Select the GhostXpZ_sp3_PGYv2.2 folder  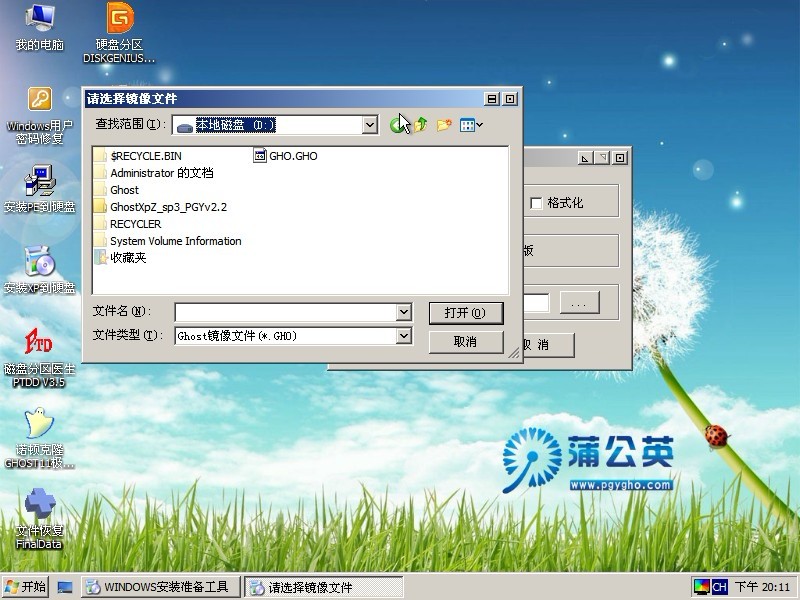(161, 207)
